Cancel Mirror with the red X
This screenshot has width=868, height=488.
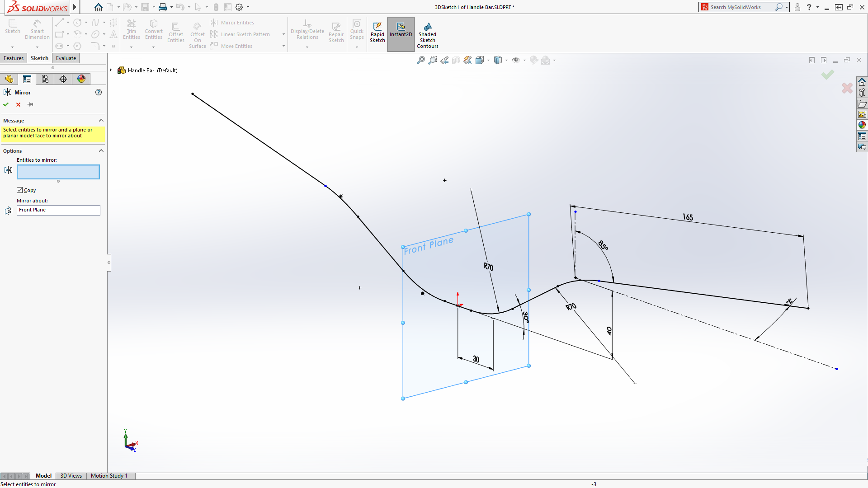[x=18, y=104]
